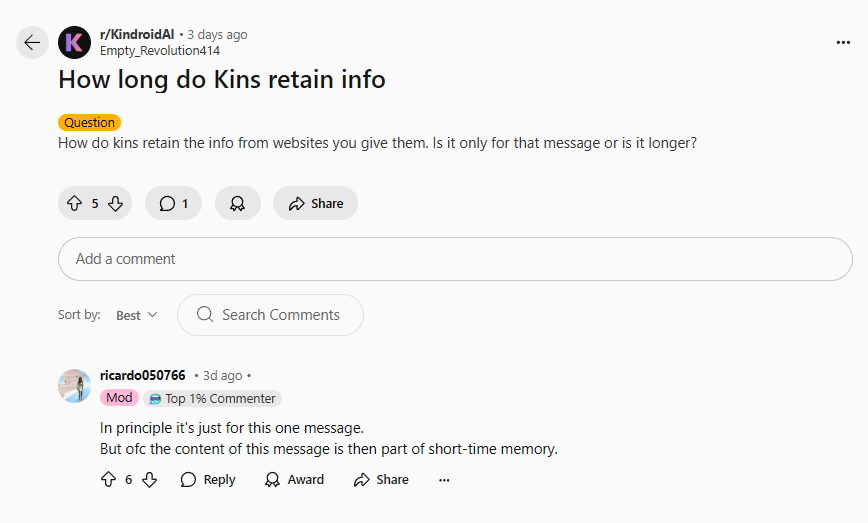
Task: Share ricardo050766's comment
Action: [381, 480]
